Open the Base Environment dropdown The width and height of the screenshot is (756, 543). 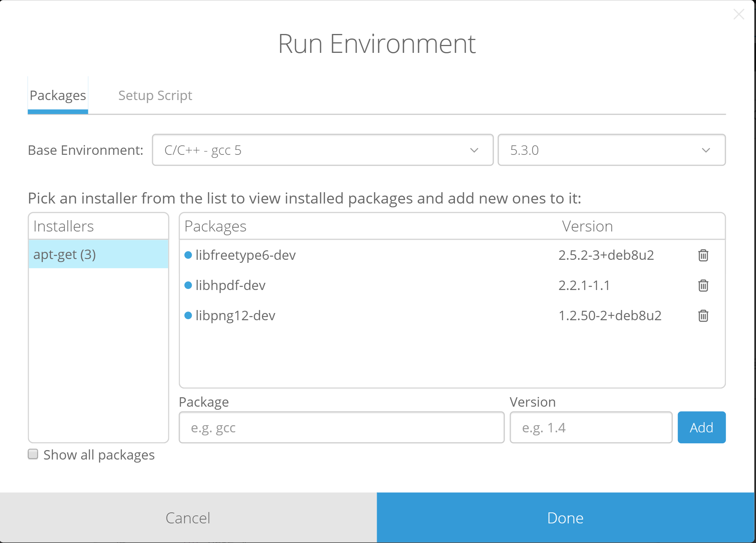coord(323,150)
